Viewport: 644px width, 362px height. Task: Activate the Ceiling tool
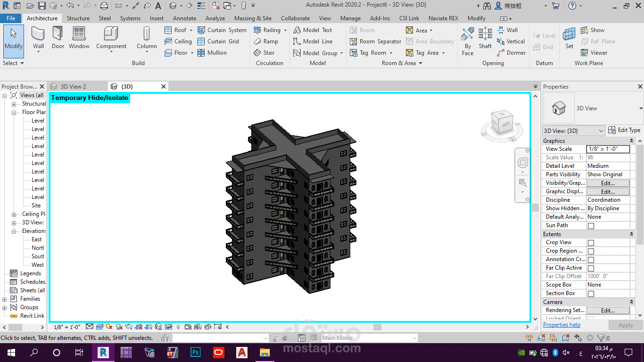click(178, 41)
